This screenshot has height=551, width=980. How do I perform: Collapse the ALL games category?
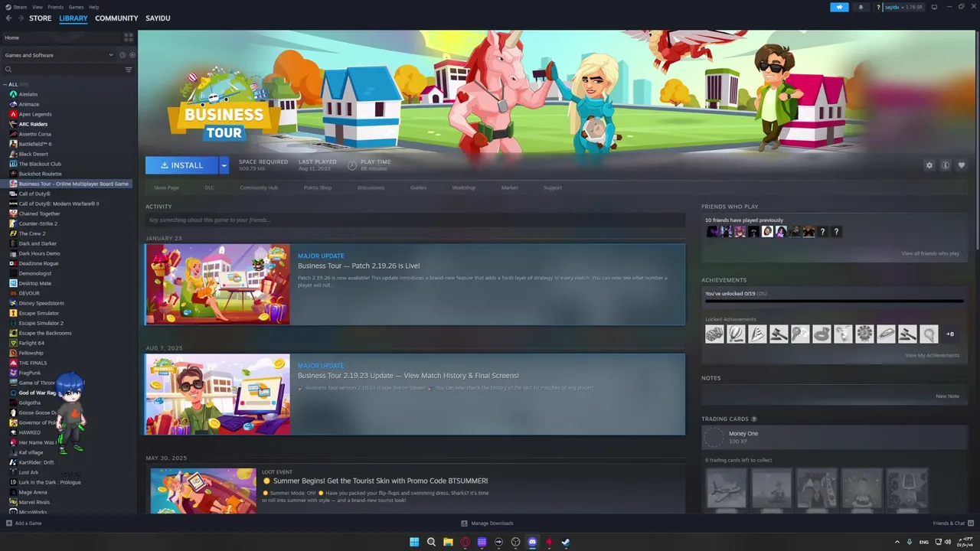coord(5,85)
